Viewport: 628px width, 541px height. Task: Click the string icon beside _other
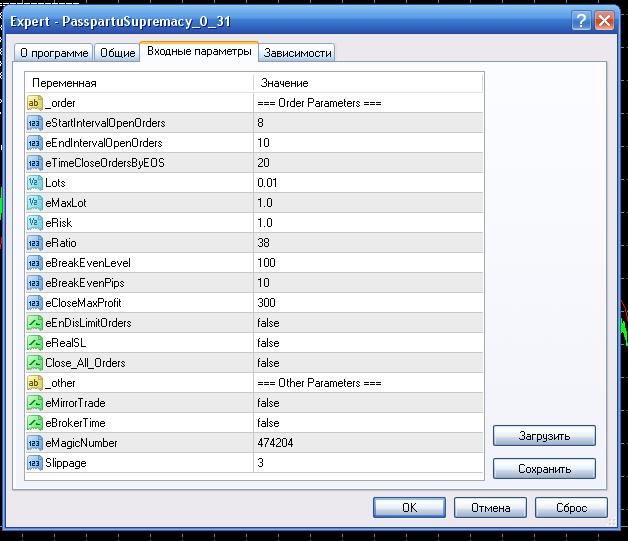pyautogui.click(x=35, y=383)
